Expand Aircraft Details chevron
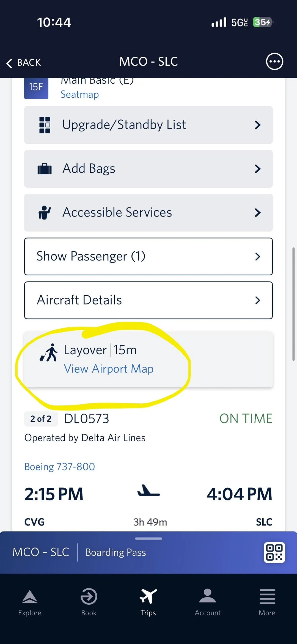The height and width of the screenshot is (644, 297). [x=257, y=300]
